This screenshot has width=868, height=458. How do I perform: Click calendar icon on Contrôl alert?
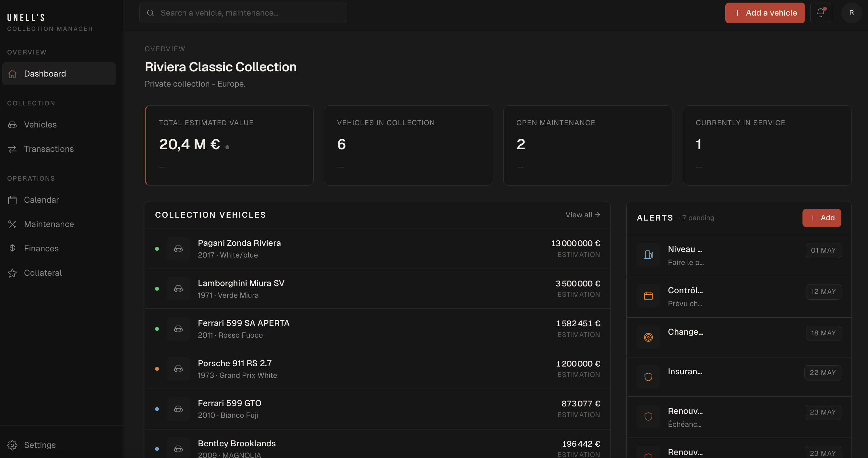[648, 296]
